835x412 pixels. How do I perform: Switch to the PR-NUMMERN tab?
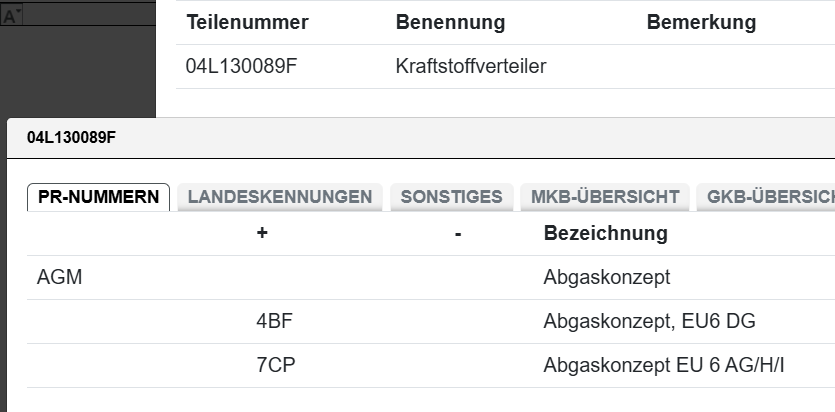(98, 197)
